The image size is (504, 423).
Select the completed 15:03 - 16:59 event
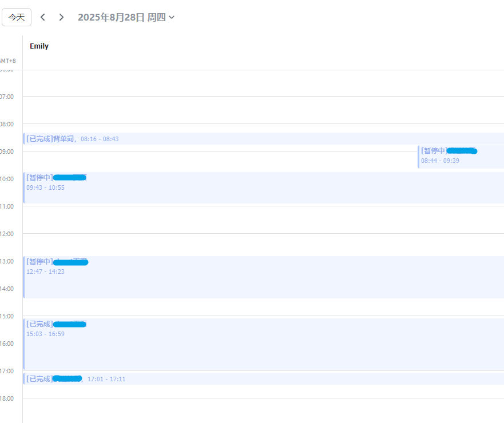point(229,344)
